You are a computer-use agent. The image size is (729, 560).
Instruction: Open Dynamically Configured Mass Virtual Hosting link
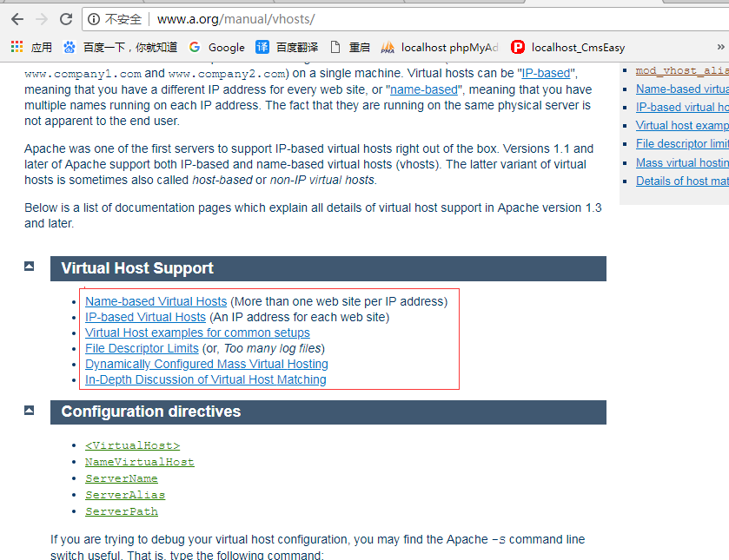(x=207, y=364)
